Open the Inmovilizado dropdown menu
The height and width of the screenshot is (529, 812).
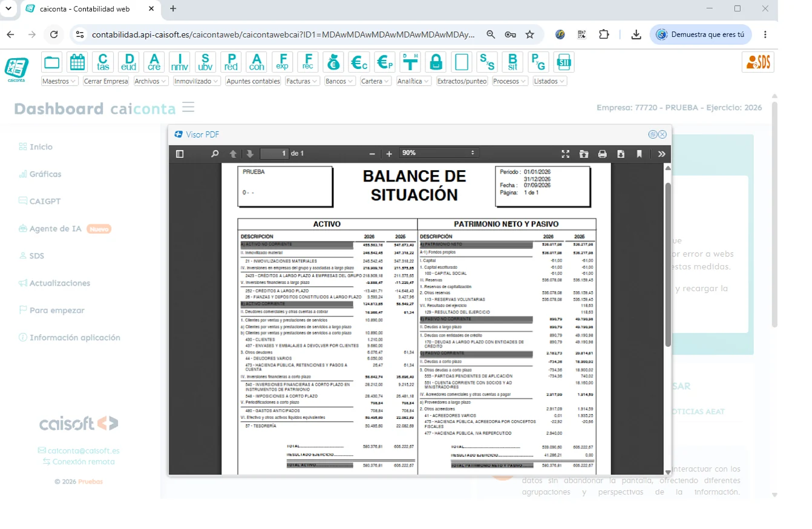[x=197, y=81]
